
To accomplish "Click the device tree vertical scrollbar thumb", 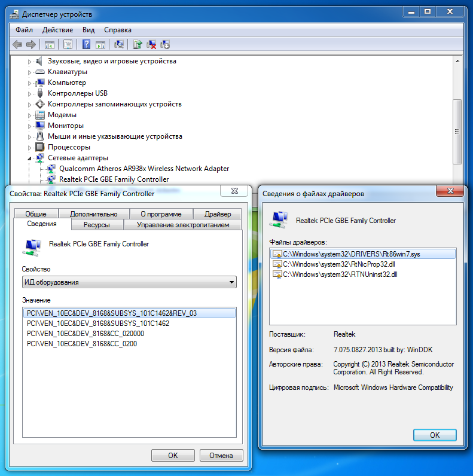I will click(x=457, y=132).
